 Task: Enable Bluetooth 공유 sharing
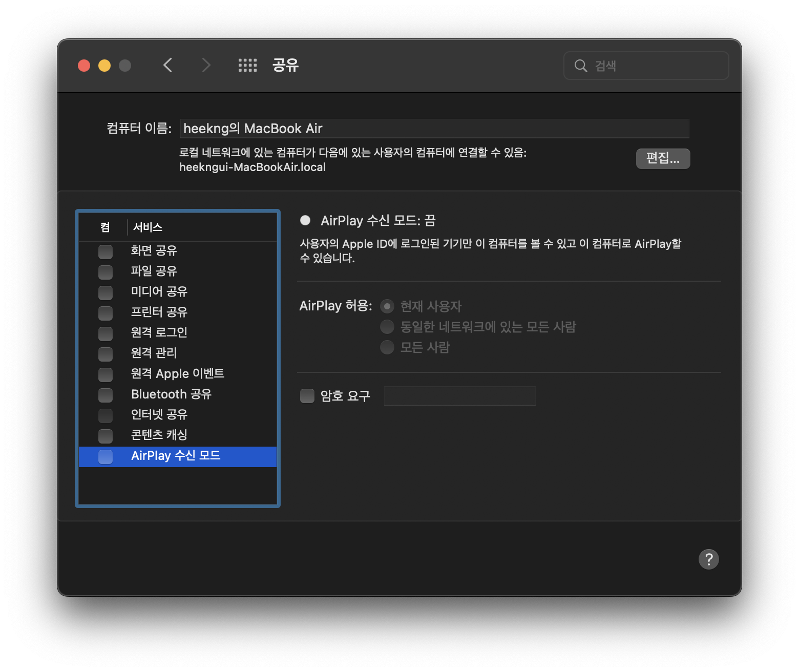tap(106, 395)
